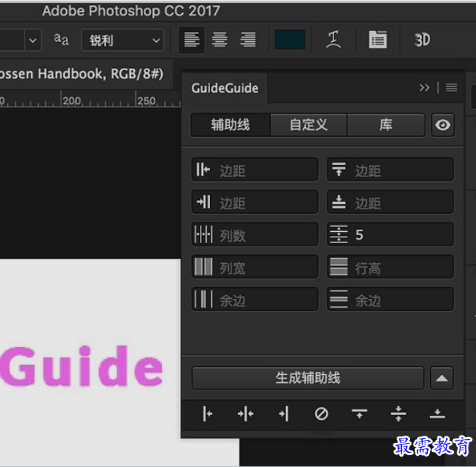This screenshot has width=476, height=467.
Task: Click the top margin icon
Action: click(339, 169)
